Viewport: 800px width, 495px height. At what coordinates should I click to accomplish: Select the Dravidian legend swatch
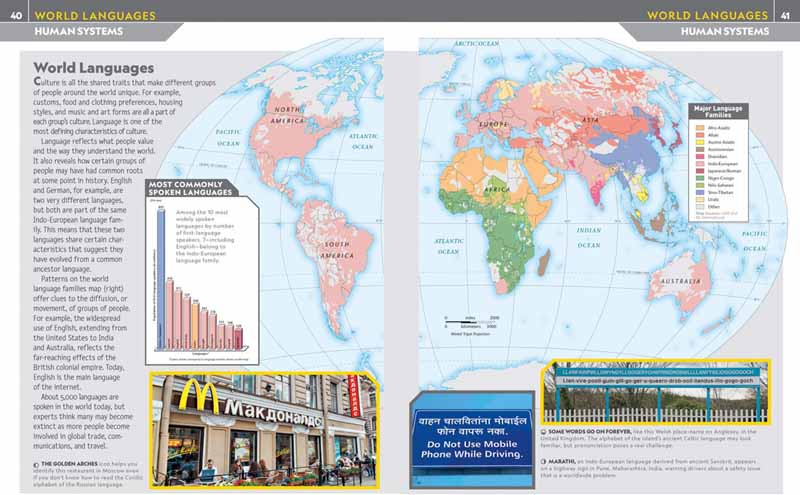(x=700, y=157)
